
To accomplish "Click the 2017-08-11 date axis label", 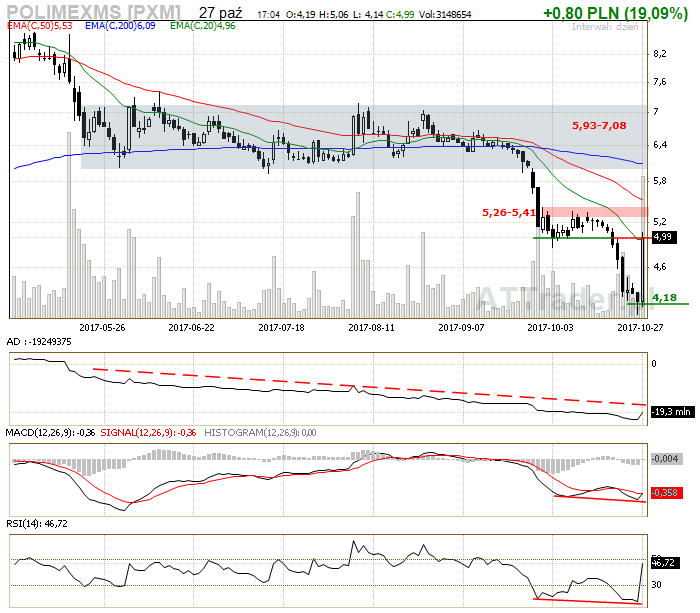I will [x=371, y=328].
